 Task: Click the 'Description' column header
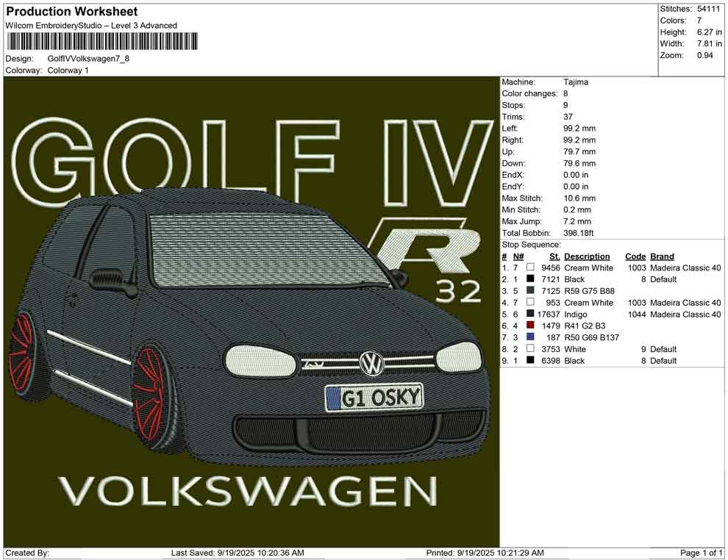point(587,256)
